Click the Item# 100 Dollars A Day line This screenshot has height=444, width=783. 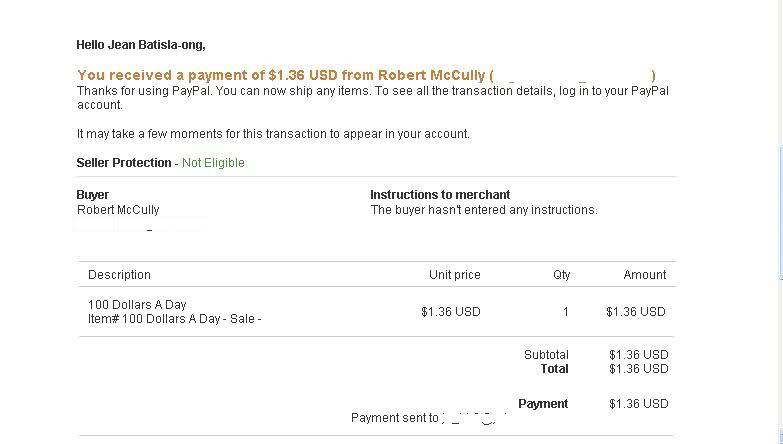(x=174, y=319)
